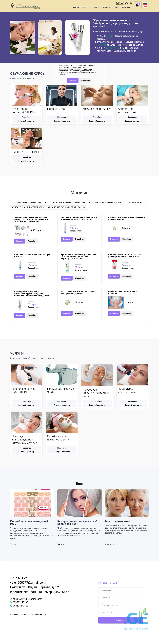
Task: Decline cookies via Отказаться button
Action: 85,80
